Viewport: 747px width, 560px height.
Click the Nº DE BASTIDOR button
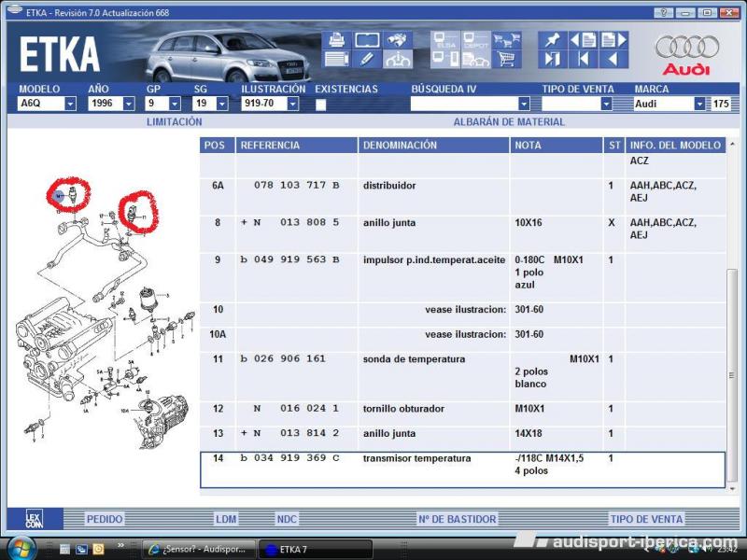tap(457, 519)
